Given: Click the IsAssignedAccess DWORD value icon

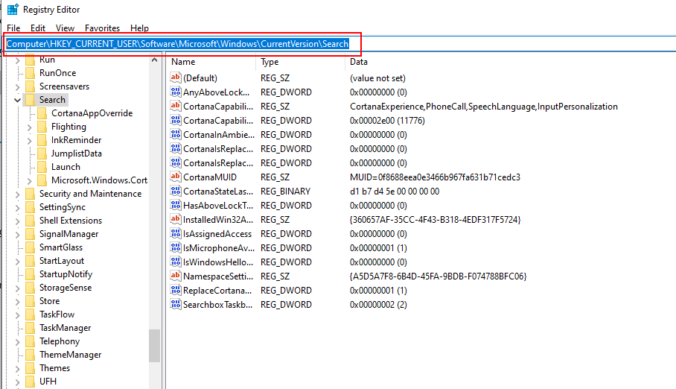Looking at the screenshot, I should coord(175,234).
